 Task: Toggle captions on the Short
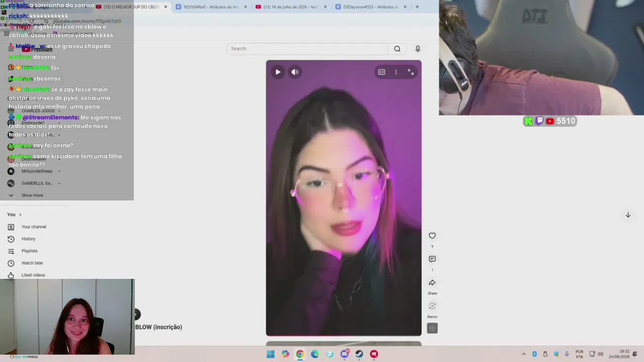[382, 72]
